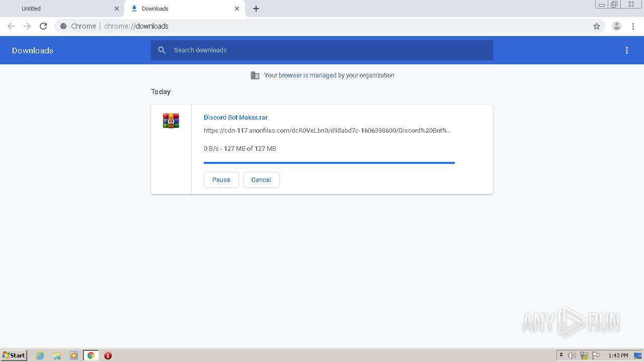Click Chrome icon in taskbar
The width and height of the screenshot is (644, 362).
pyautogui.click(x=91, y=355)
